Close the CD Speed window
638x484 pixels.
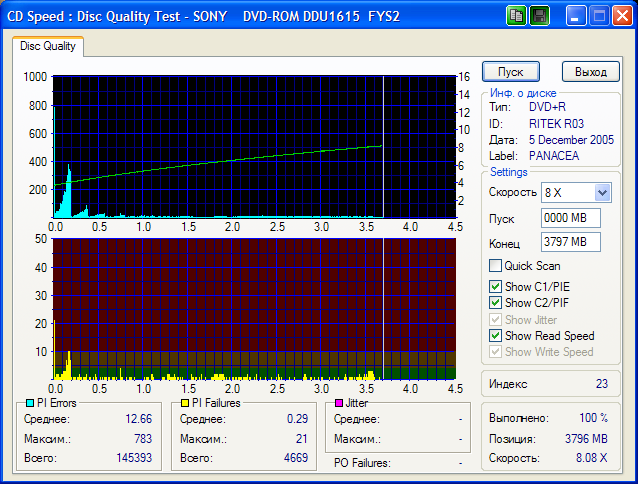[621, 16]
